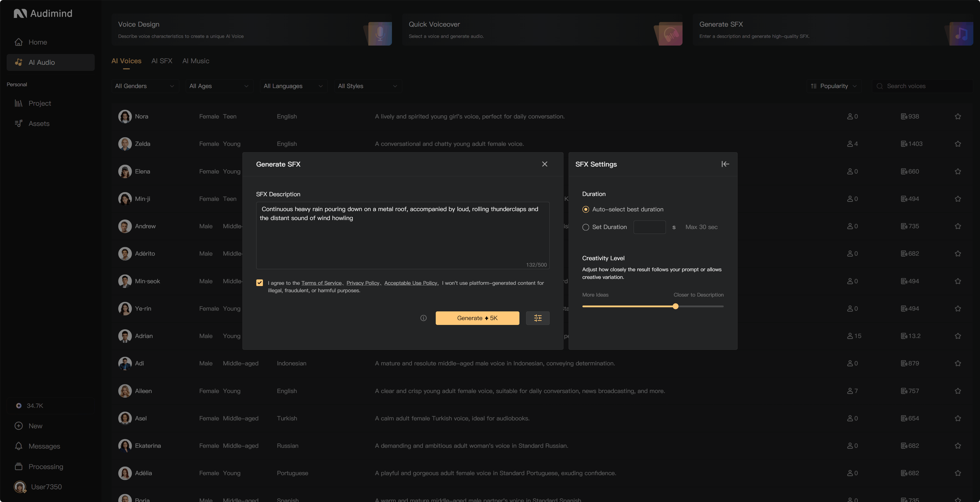Click the SFX Description text area
The height and width of the screenshot is (502, 980).
[x=402, y=235]
